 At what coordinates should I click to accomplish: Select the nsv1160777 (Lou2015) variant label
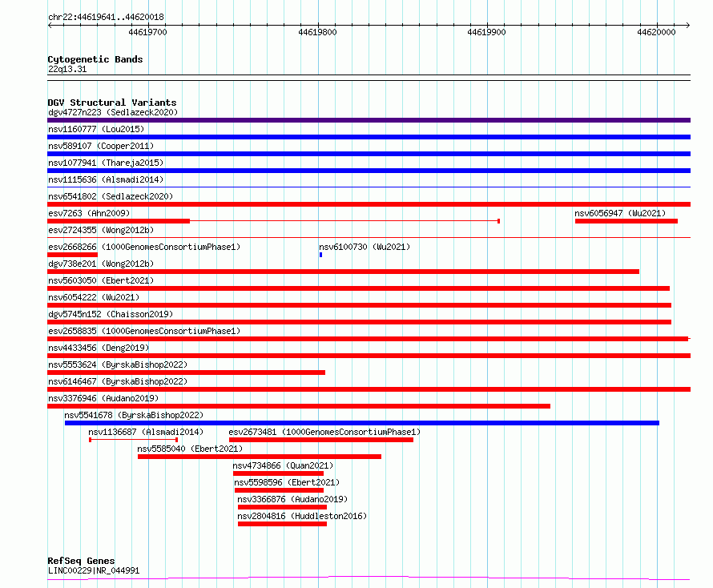(x=96, y=129)
